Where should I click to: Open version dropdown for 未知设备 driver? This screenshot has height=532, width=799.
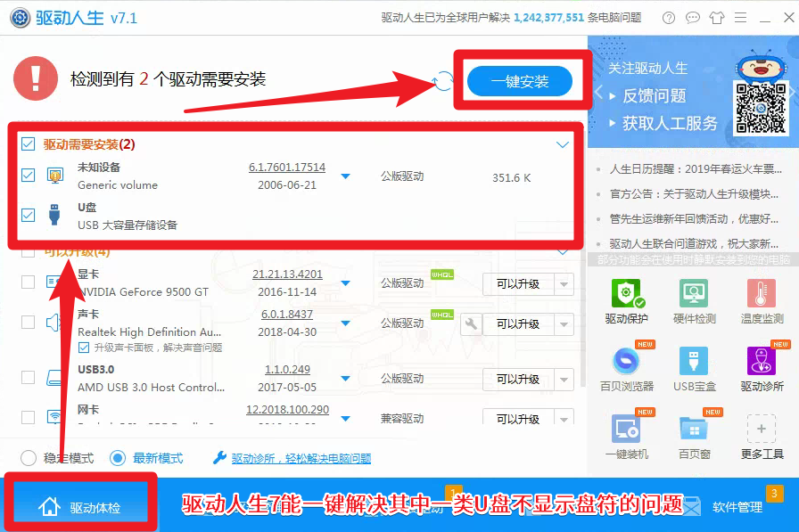point(345,176)
